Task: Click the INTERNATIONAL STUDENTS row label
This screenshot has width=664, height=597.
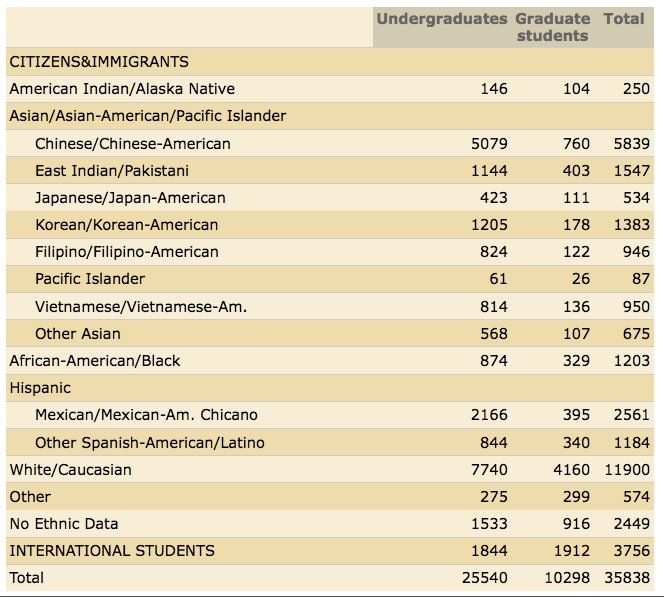Action: pos(112,551)
